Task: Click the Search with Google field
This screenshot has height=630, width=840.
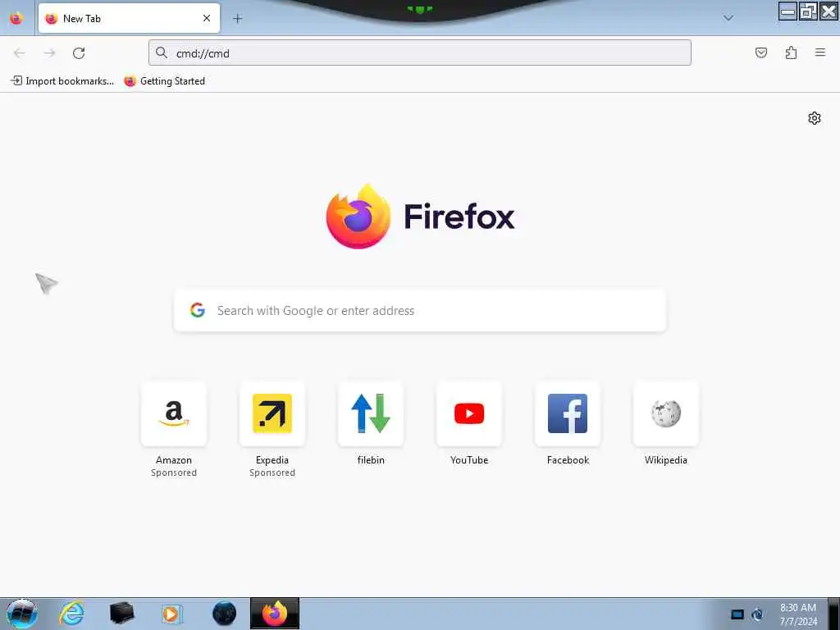Action: click(420, 311)
